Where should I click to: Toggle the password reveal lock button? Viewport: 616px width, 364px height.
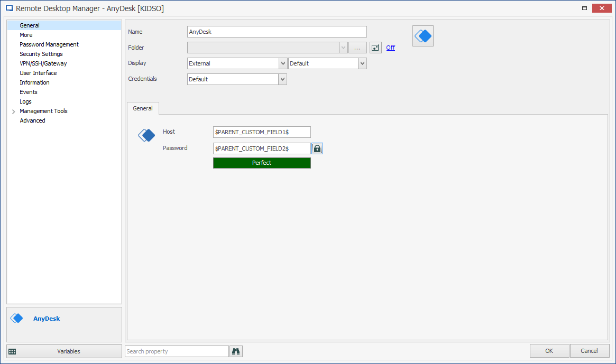pos(317,148)
